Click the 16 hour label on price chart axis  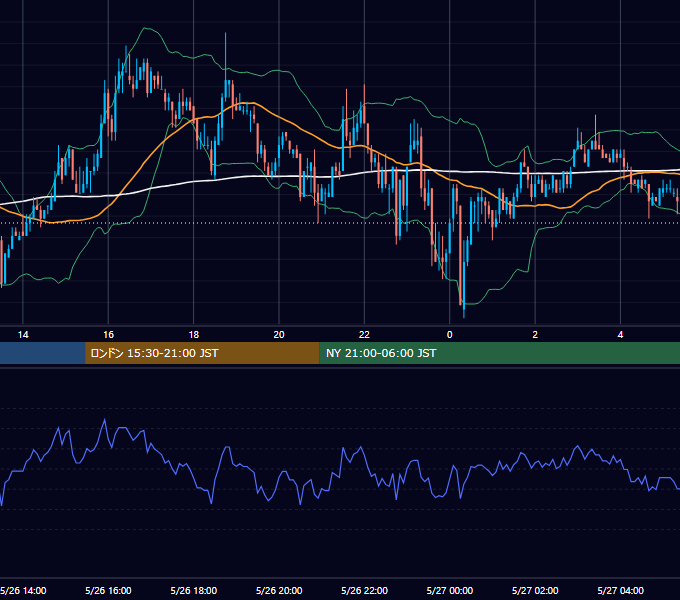108,335
